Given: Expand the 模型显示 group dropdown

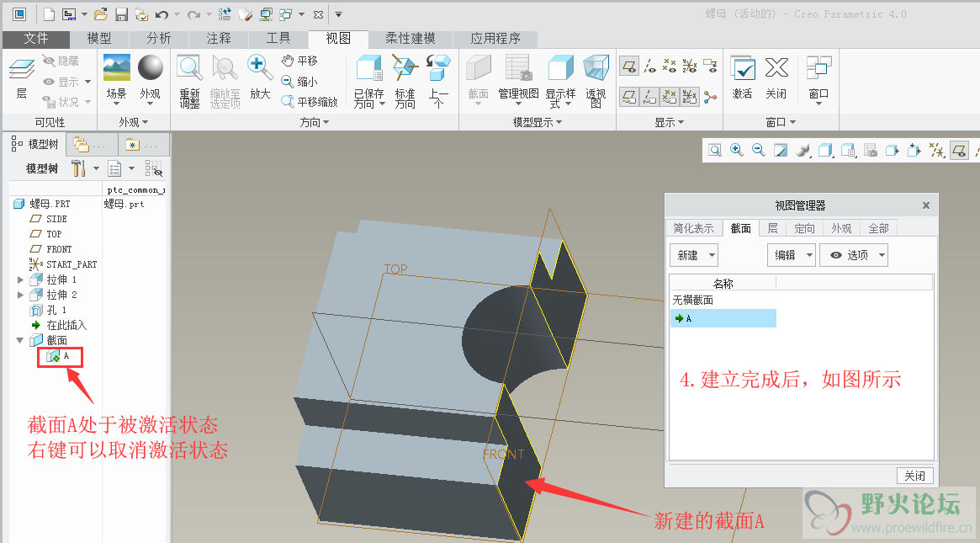Looking at the screenshot, I should point(538,122).
